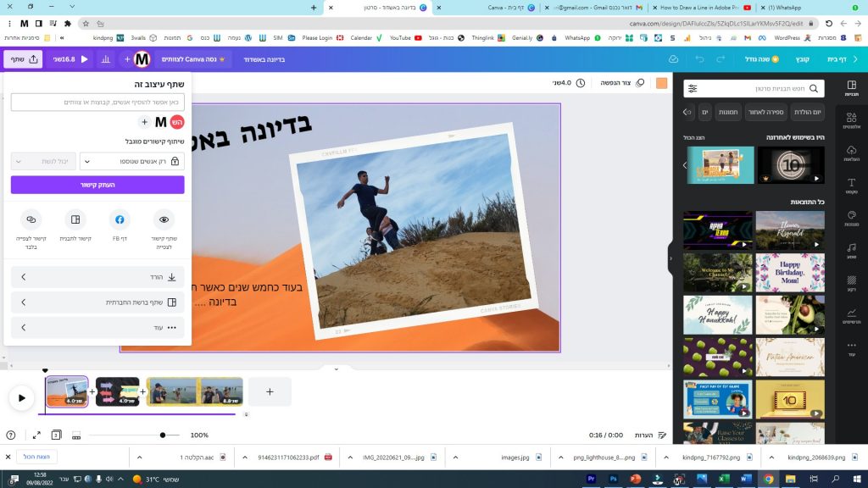Open the Styles palette panel
This screenshot has height=488, width=868.
pyautogui.click(x=851, y=218)
